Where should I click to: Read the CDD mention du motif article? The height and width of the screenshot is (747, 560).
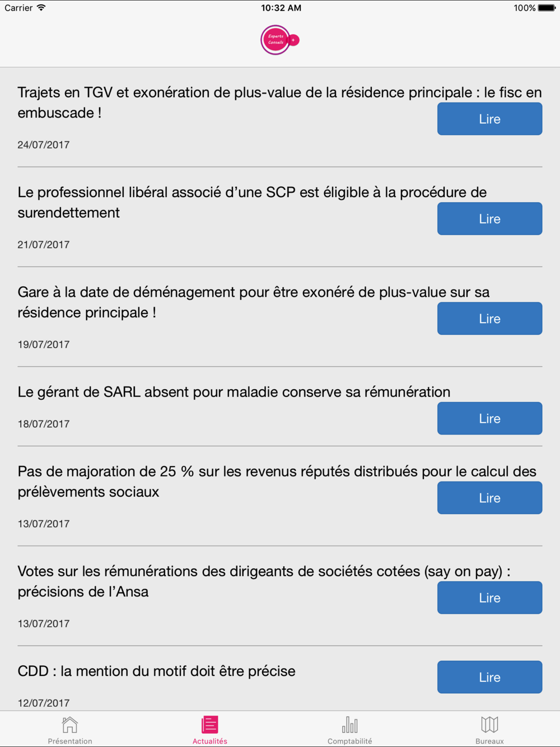tap(489, 677)
